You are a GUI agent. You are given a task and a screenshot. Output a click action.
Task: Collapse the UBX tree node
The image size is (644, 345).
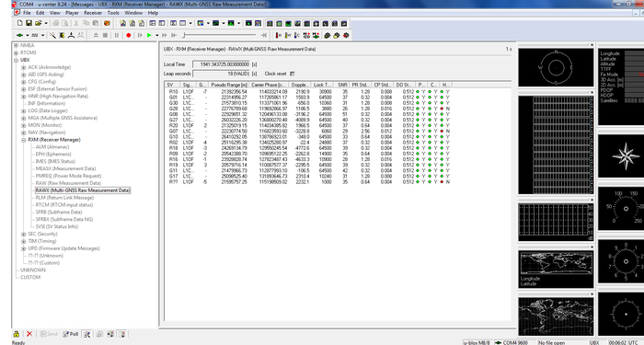pyautogui.click(x=16, y=60)
